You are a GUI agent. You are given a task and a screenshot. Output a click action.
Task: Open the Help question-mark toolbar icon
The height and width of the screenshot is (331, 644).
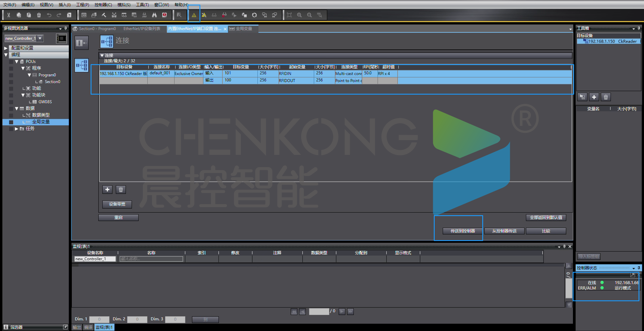pyautogui.click(x=69, y=15)
